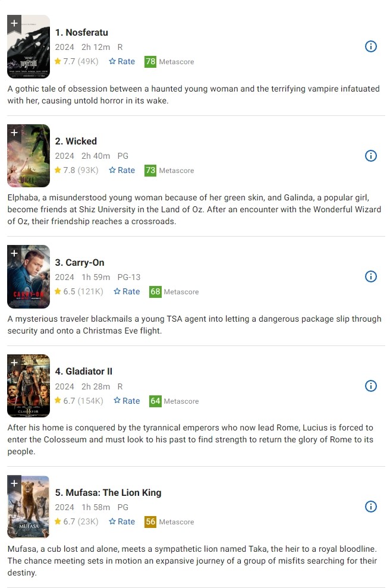Click the Carry-On poster thumbnail
The height and width of the screenshot is (588, 390).
(29, 276)
